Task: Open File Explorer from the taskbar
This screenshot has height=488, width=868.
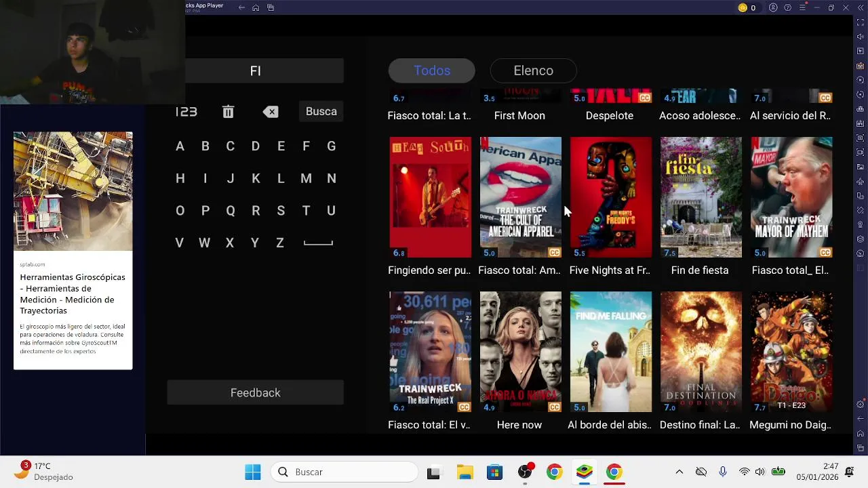Action: pos(465,472)
